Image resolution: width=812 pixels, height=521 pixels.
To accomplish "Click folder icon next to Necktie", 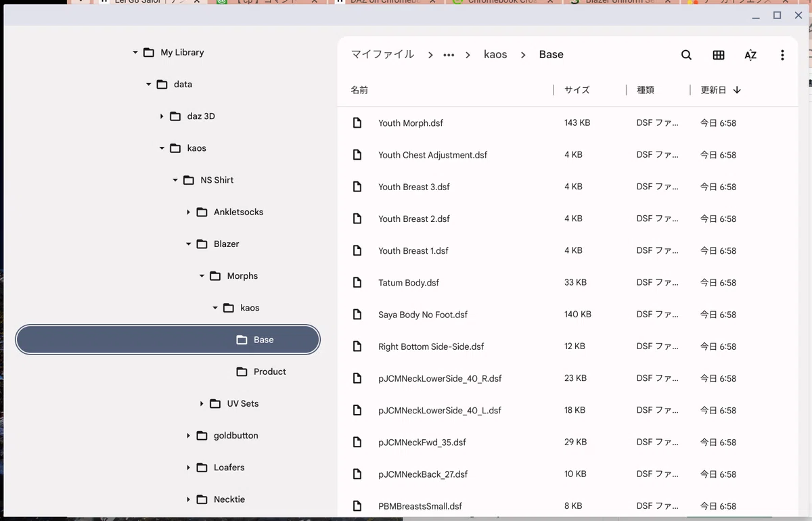I will point(202,499).
